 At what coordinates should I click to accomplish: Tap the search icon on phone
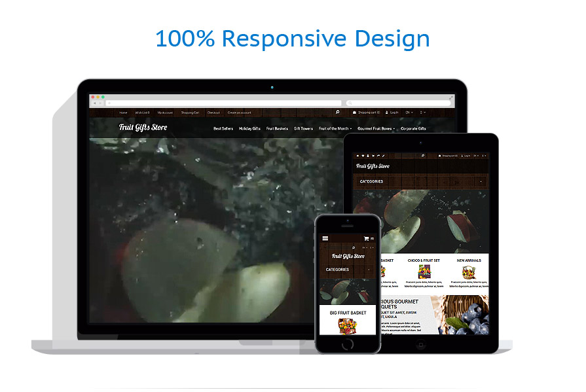point(353,247)
